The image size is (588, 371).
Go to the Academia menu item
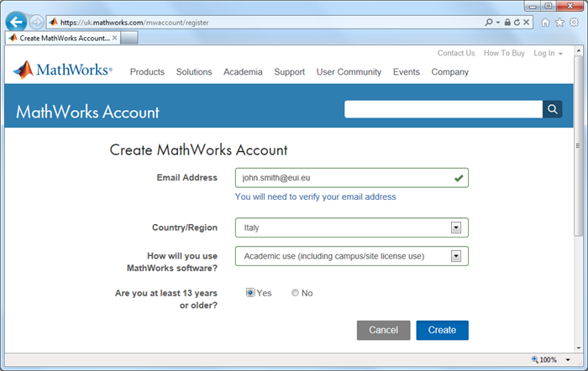(x=243, y=72)
